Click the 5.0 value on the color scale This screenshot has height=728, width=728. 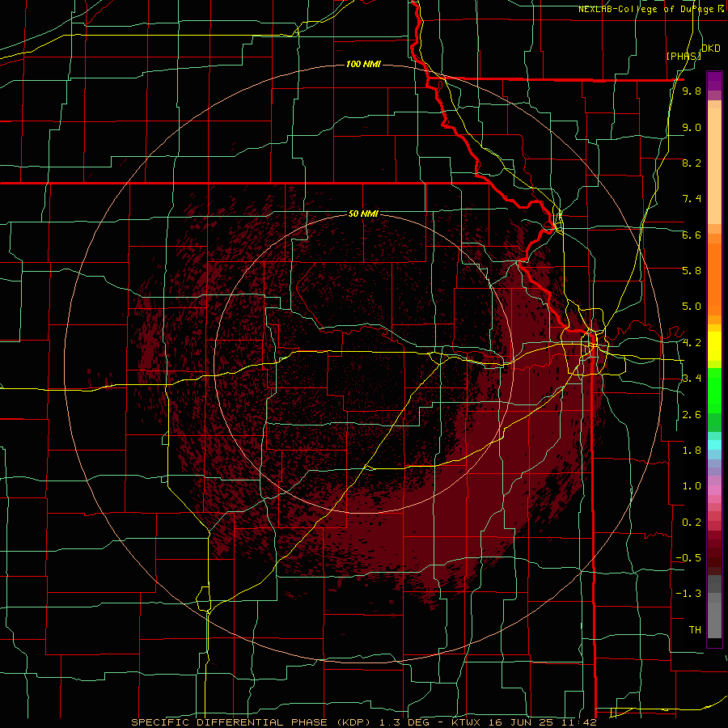[692, 307]
